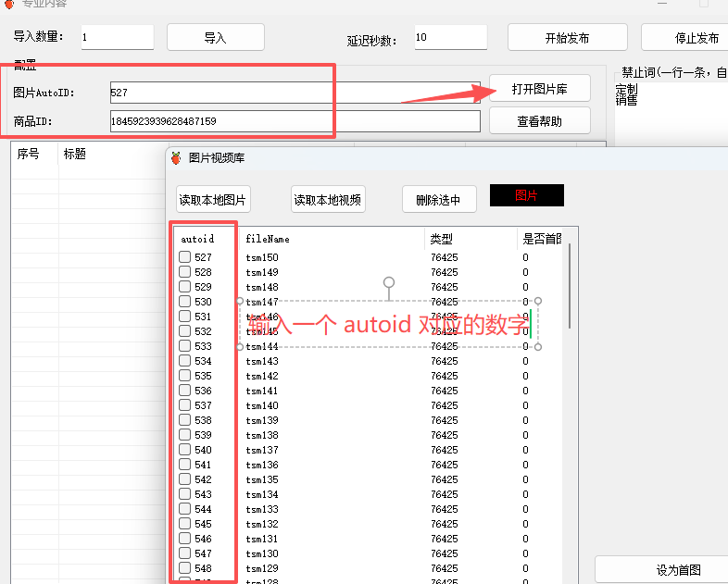
Task: Check the box for autoid 542
Action: click(185, 478)
